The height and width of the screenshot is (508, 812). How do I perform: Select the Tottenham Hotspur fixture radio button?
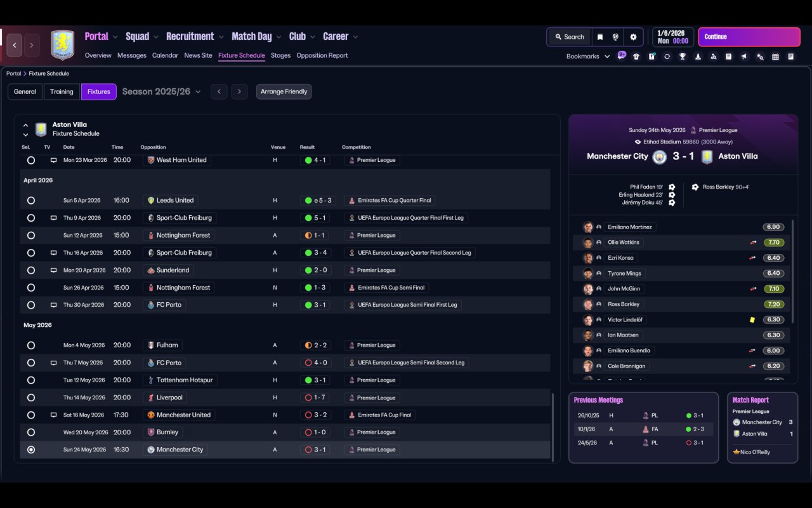pos(31,380)
